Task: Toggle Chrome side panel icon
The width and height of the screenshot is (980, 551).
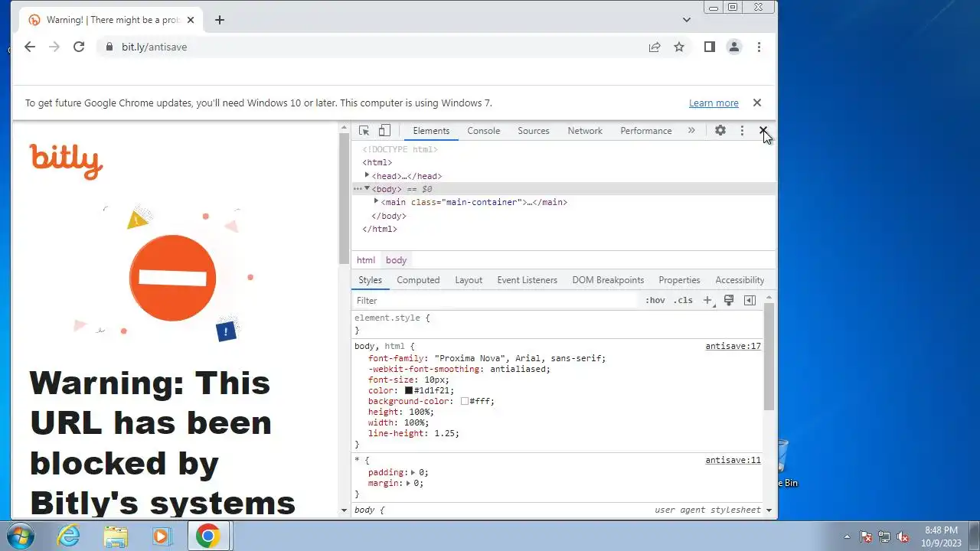Action: point(709,47)
